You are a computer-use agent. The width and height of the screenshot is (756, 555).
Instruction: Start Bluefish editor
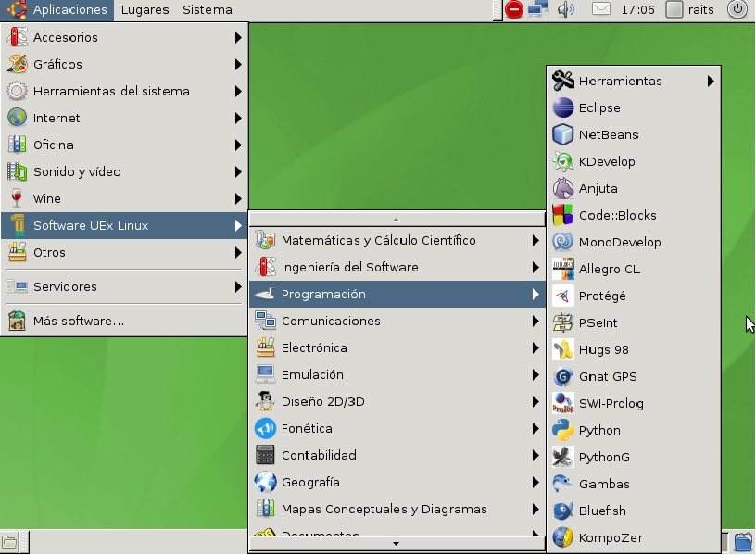pos(602,511)
